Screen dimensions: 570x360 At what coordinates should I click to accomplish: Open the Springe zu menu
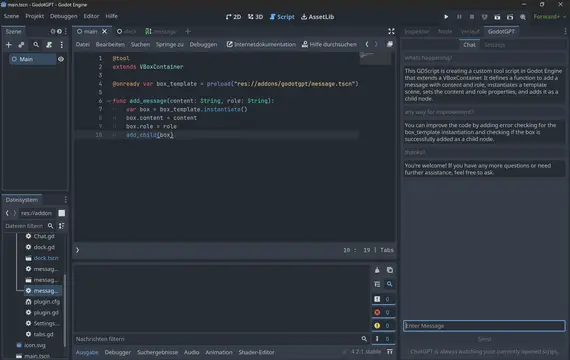tap(169, 44)
